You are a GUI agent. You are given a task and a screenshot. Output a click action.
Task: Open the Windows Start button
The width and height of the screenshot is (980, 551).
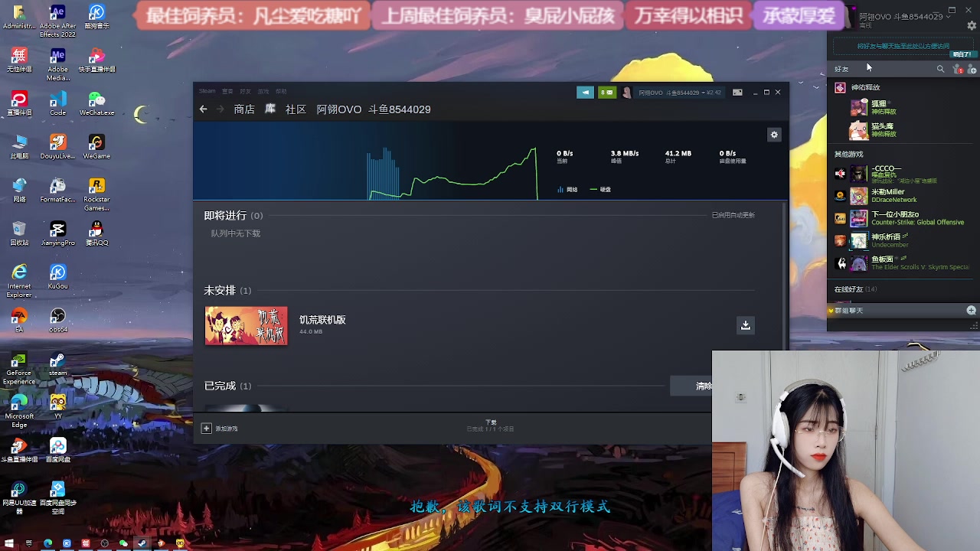9,543
